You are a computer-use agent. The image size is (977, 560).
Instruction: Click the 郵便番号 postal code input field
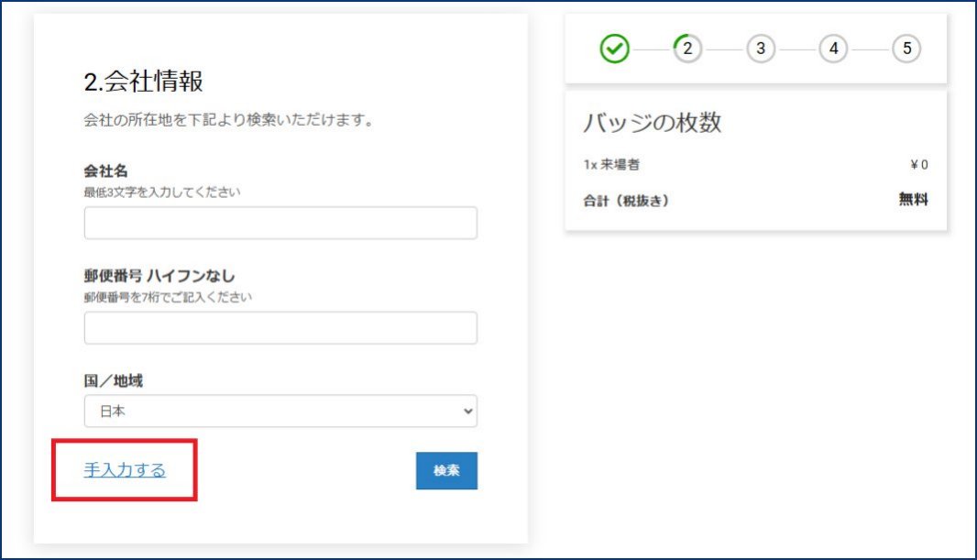(280, 327)
